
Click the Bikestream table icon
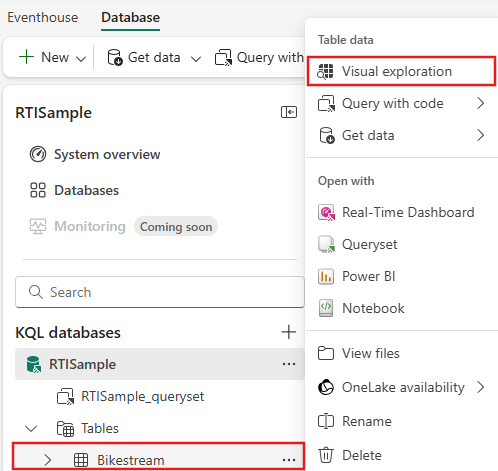tap(81, 460)
